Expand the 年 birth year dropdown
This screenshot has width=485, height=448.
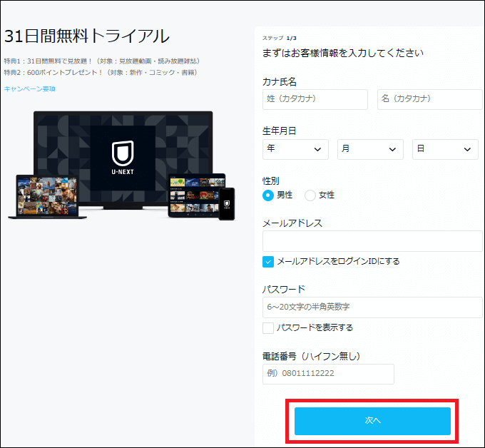click(295, 149)
